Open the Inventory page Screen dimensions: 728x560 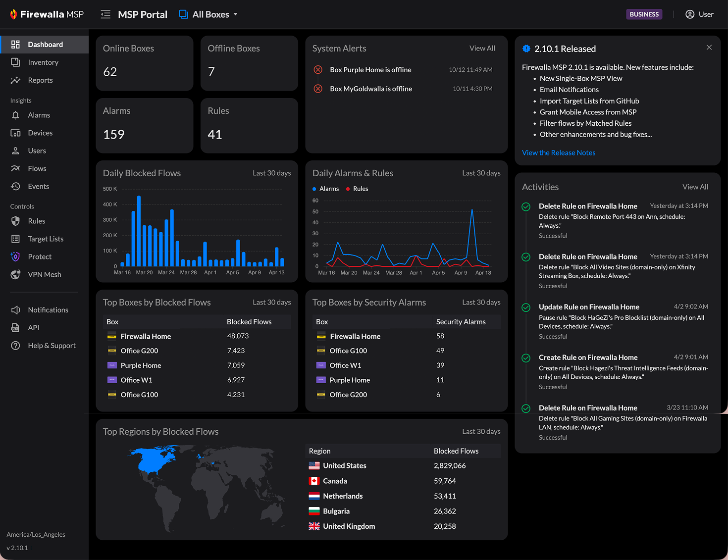tap(43, 62)
